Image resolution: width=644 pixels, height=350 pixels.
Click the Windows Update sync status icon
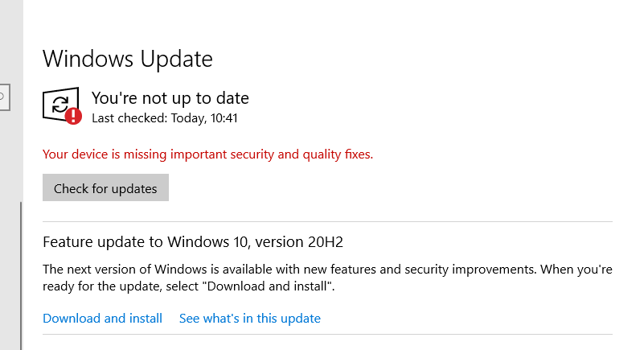click(x=62, y=105)
